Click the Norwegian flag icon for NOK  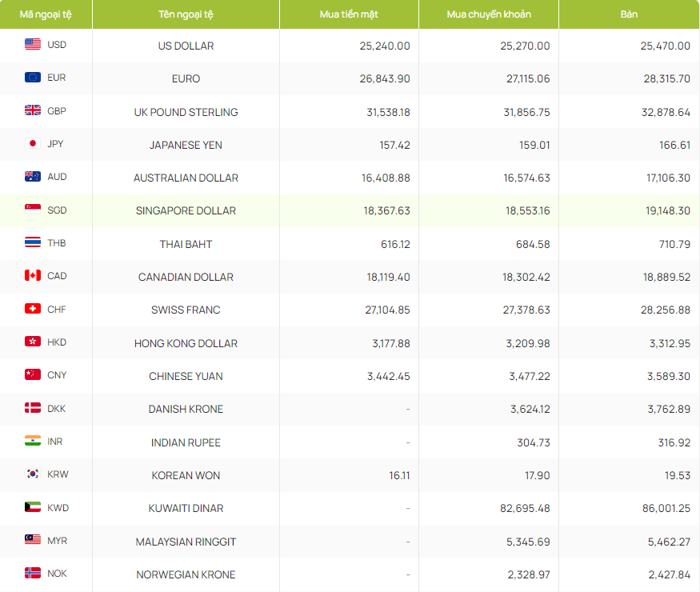click(x=33, y=574)
